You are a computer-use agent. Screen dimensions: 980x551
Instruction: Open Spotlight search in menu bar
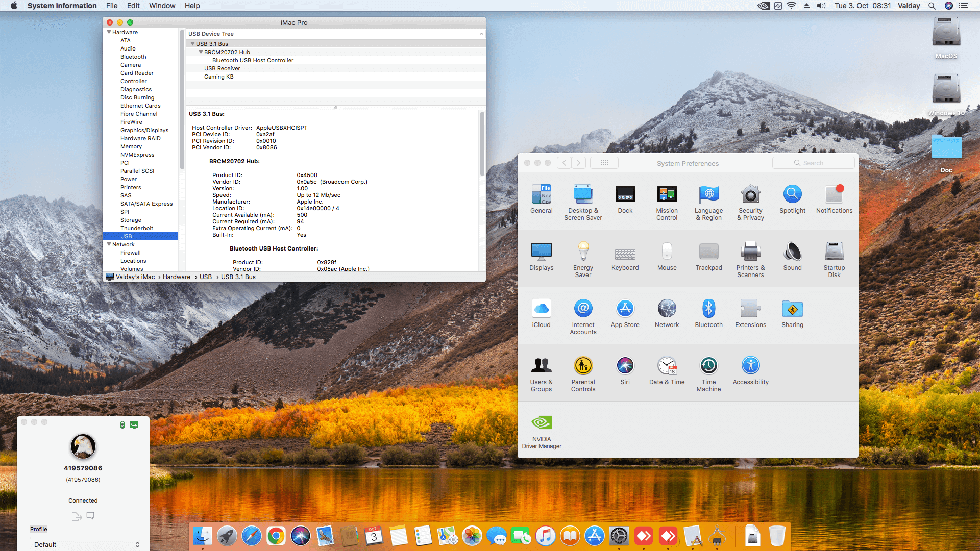(932, 6)
